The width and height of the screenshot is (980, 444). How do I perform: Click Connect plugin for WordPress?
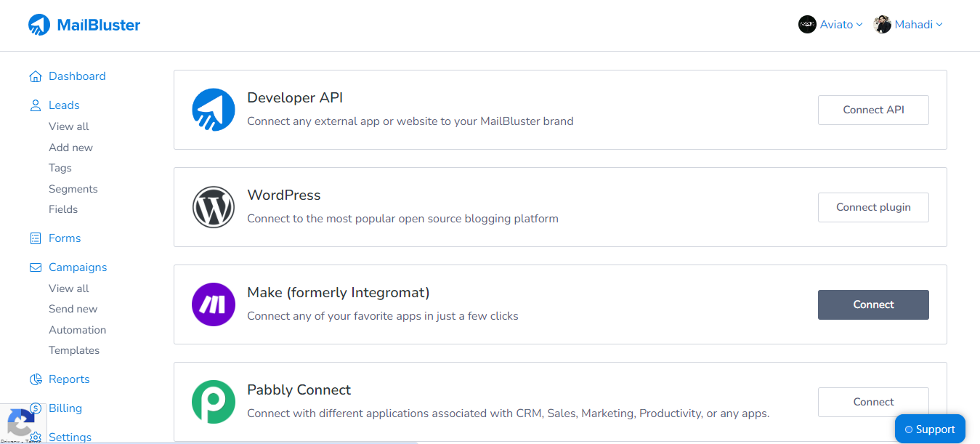pos(872,207)
